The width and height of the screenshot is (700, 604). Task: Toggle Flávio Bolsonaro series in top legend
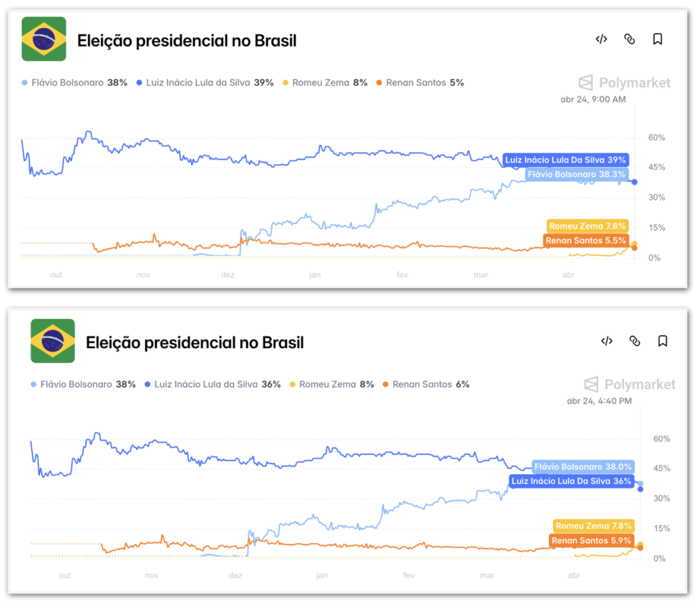pyautogui.click(x=75, y=83)
